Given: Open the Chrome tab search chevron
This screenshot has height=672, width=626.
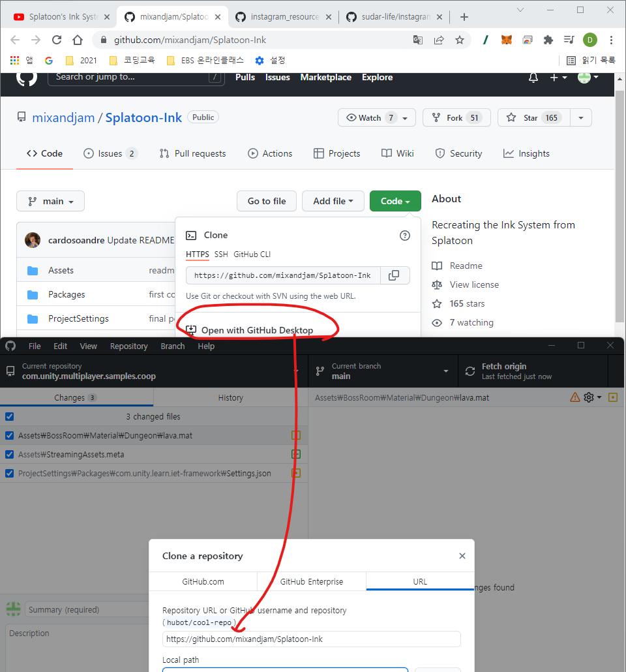Looking at the screenshot, I should pyautogui.click(x=520, y=10).
